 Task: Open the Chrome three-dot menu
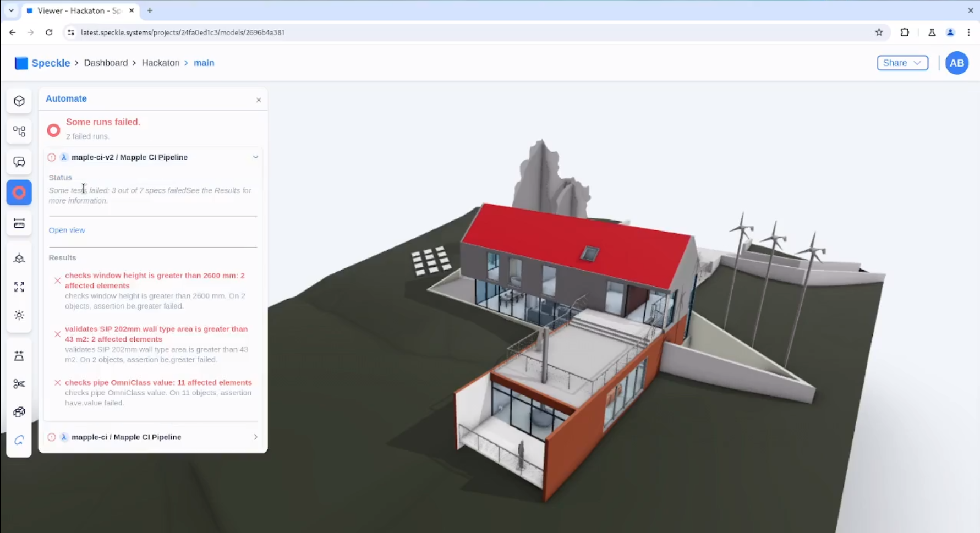coord(969,32)
